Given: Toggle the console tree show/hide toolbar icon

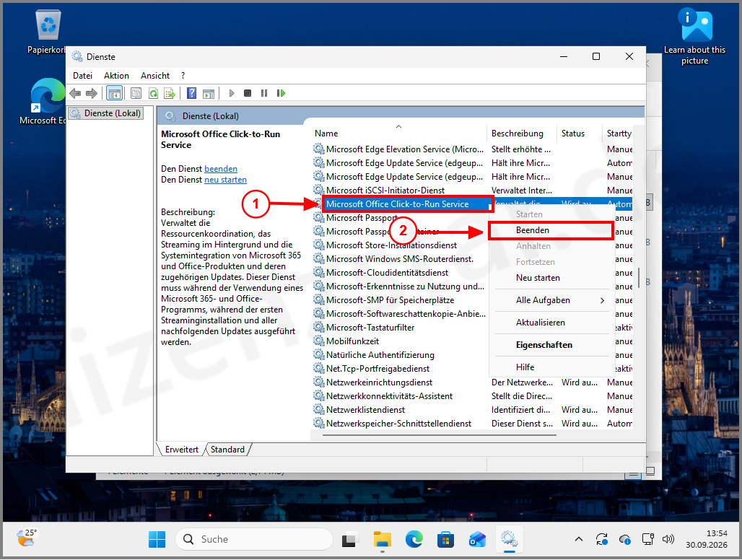Looking at the screenshot, I should [x=114, y=93].
